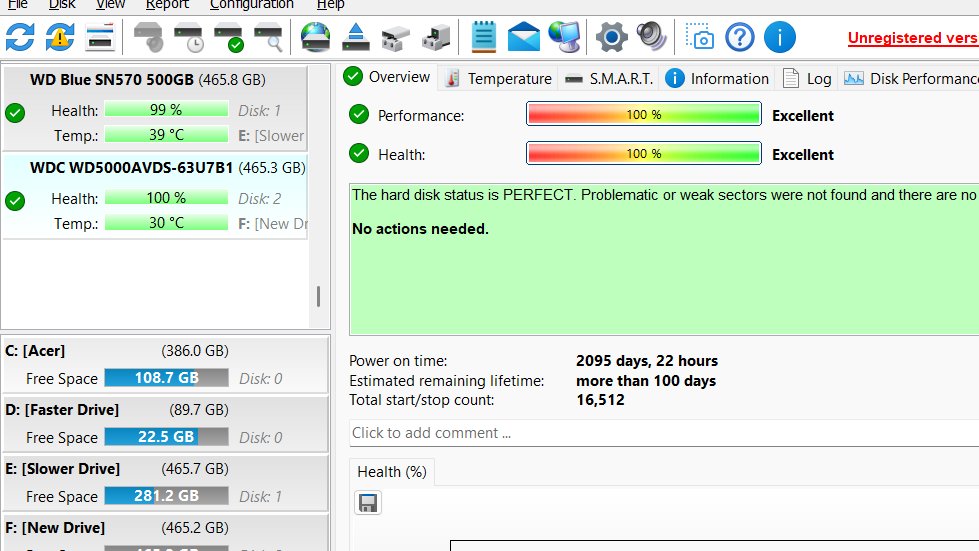Click the 'No actions needed.' status text
Image resolution: width=979 pixels, height=551 pixels.
point(420,229)
